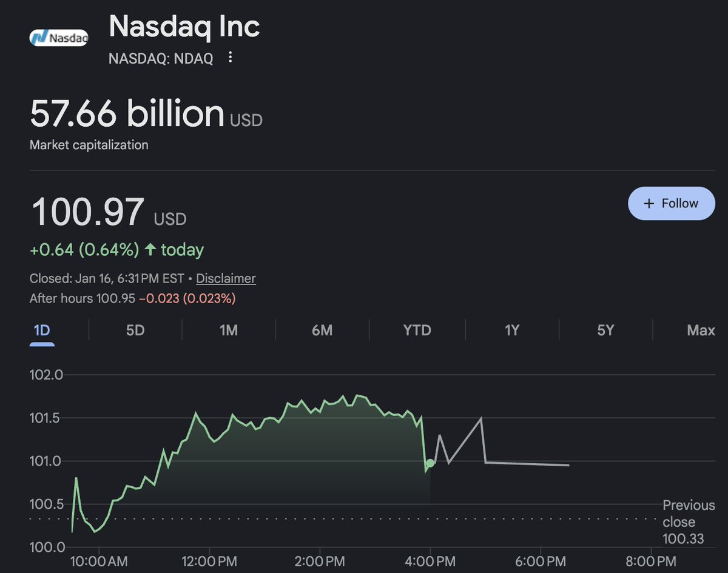
Task: Select the 6M range tab
Action: (x=322, y=330)
